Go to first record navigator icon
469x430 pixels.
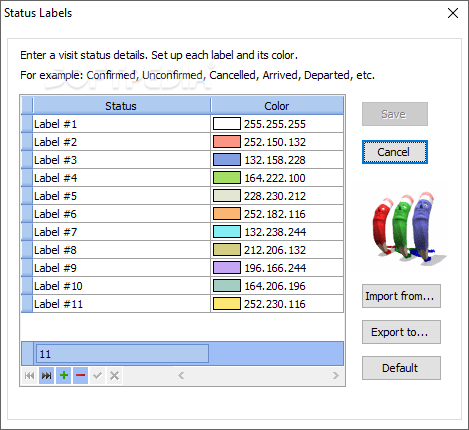[x=29, y=376]
